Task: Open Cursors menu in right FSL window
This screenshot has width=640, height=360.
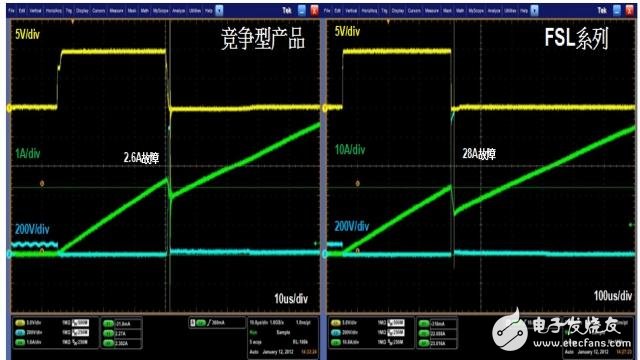Action: point(414,11)
